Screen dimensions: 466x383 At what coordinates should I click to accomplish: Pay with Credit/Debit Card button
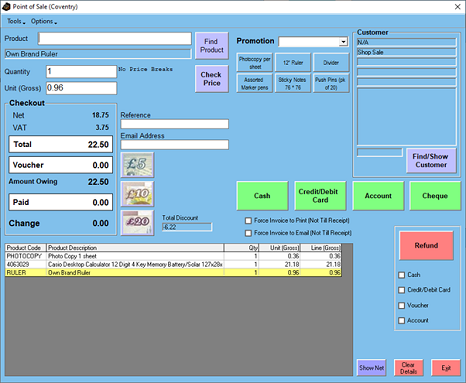pos(320,196)
